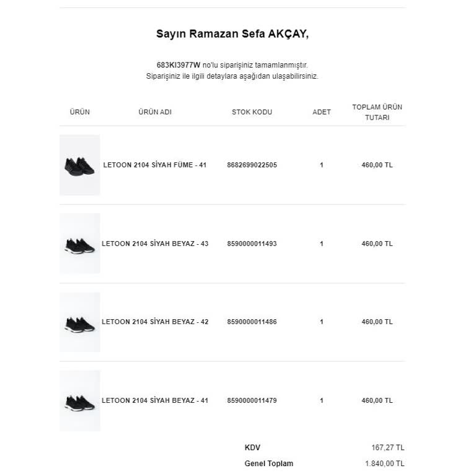This screenshot has height=476, width=476.
Task: Click the Siyah Beyaz size 41 shoe image
Action: [79, 400]
